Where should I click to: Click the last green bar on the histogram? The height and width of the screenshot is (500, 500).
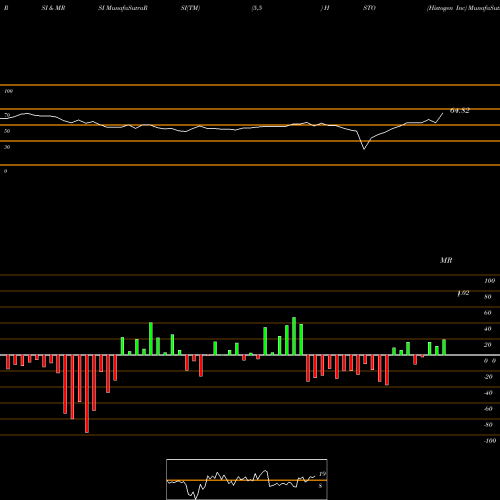pos(444,347)
